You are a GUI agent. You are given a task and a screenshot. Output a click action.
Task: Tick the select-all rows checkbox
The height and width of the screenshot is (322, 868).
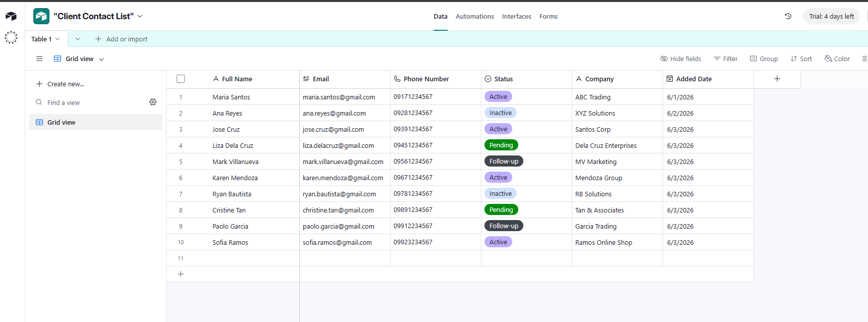[181, 79]
